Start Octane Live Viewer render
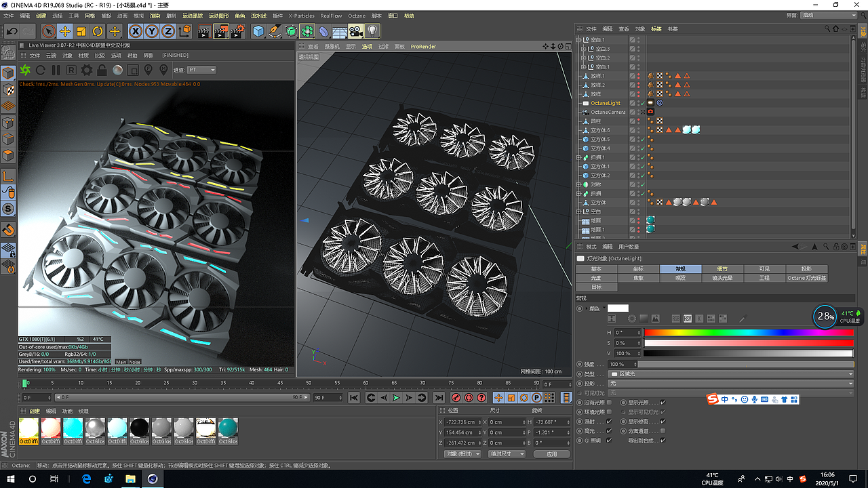The width and height of the screenshot is (868, 488). pyautogui.click(x=25, y=70)
